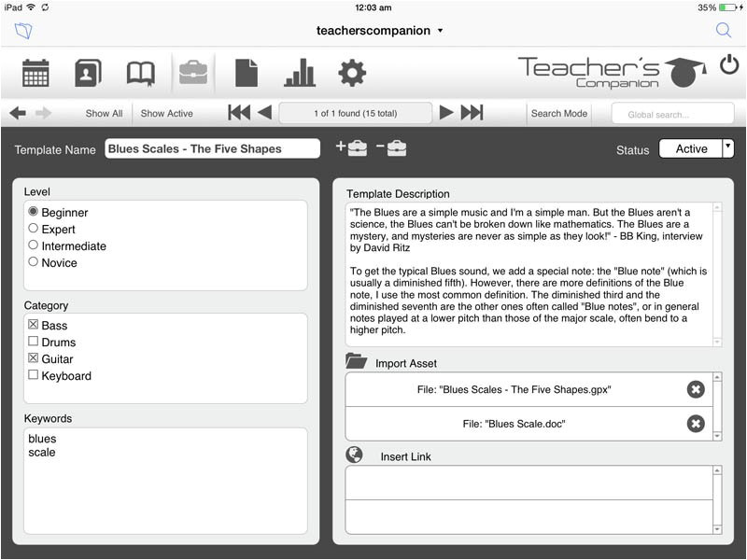Click the power logout icon

point(729,64)
